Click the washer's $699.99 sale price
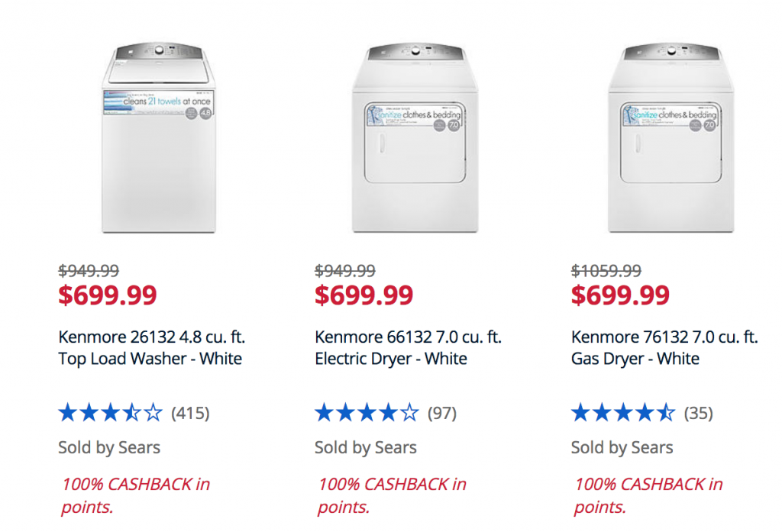782x532 pixels. tap(107, 295)
